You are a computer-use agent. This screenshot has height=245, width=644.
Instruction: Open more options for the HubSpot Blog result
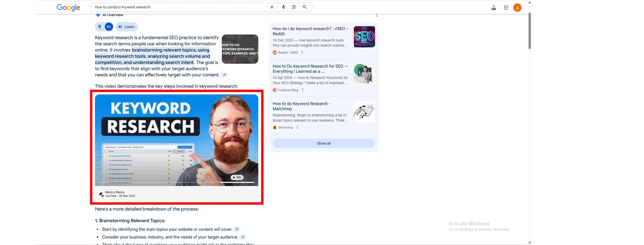pos(303,90)
